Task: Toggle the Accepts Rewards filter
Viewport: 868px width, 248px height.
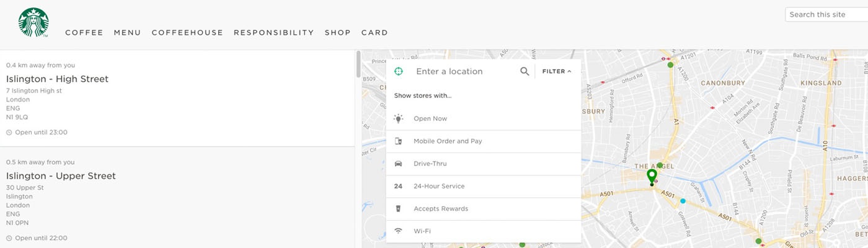Action: [484, 208]
